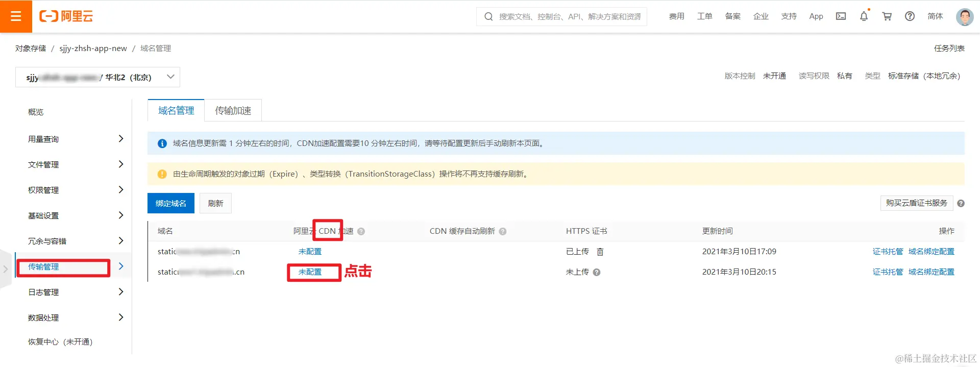Click 已上传 certificate status

[577, 252]
